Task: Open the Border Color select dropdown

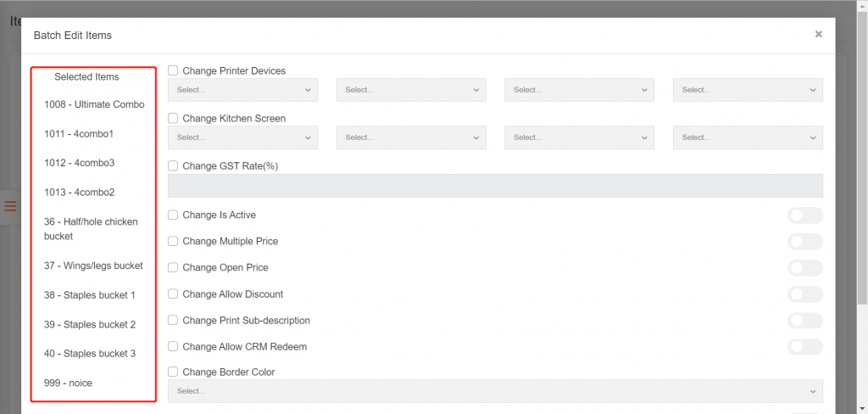Action: pyautogui.click(x=495, y=391)
